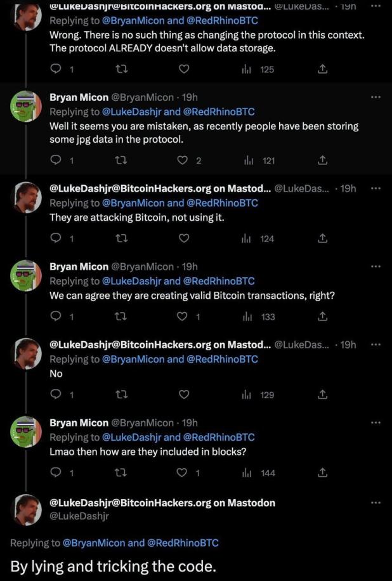Share the 'included in blocks' tweet
The height and width of the screenshot is (581, 392).
tap(322, 473)
